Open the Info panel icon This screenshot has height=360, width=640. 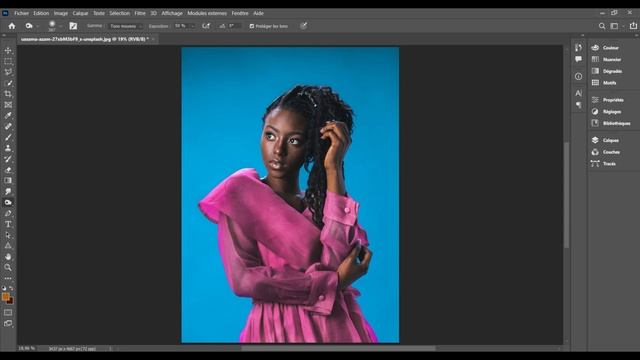578,76
